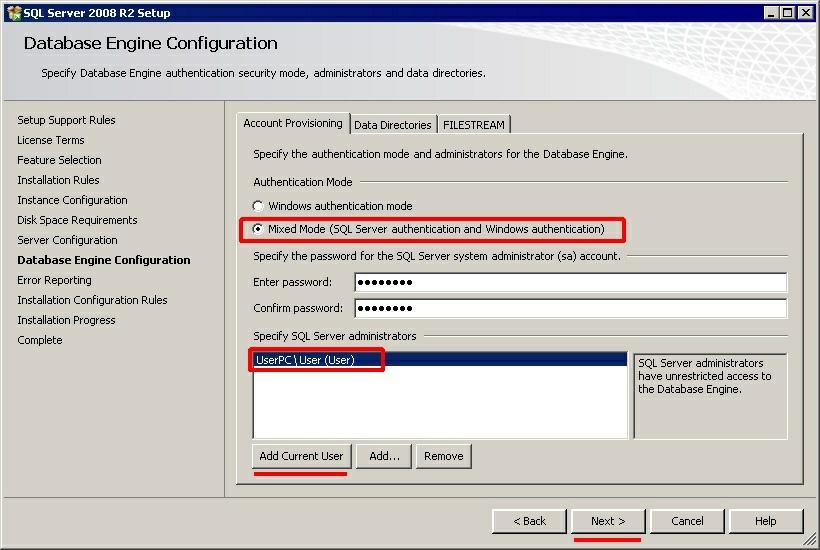Image resolution: width=820 pixels, height=550 pixels.
Task: Close the setup window
Action: (806, 13)
